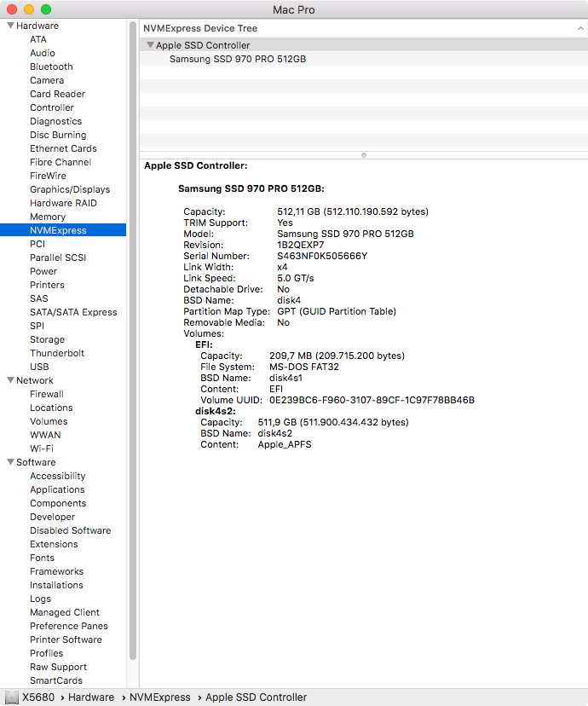Open FireWire hardware entry
The image size is (588, 706).
click(48, 176)
